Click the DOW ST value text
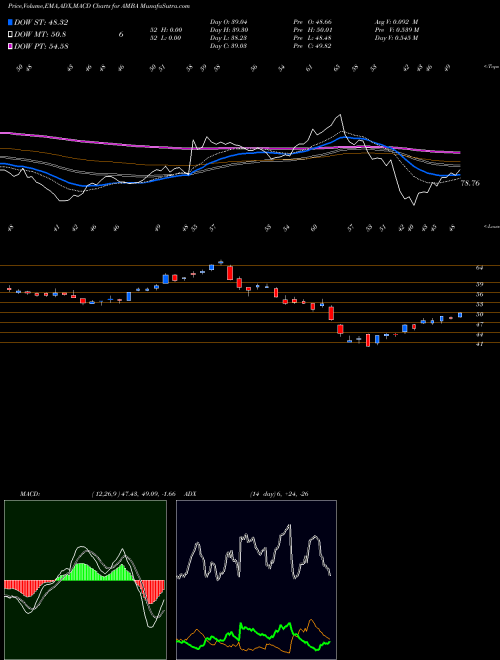 41,22
